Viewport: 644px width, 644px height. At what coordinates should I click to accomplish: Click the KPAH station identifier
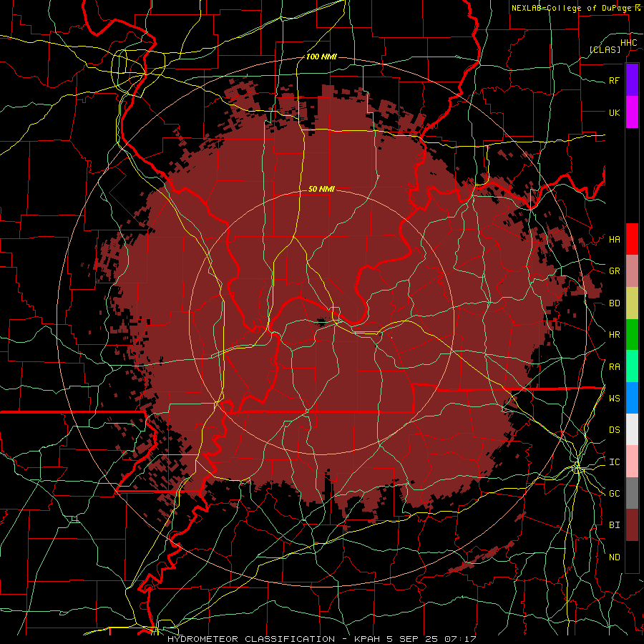click(x=367, y=639)
